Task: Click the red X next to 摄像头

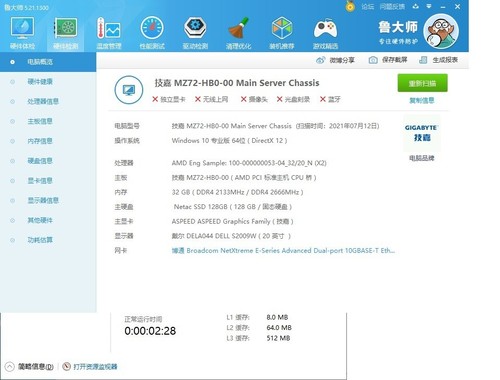Action: 244,99
